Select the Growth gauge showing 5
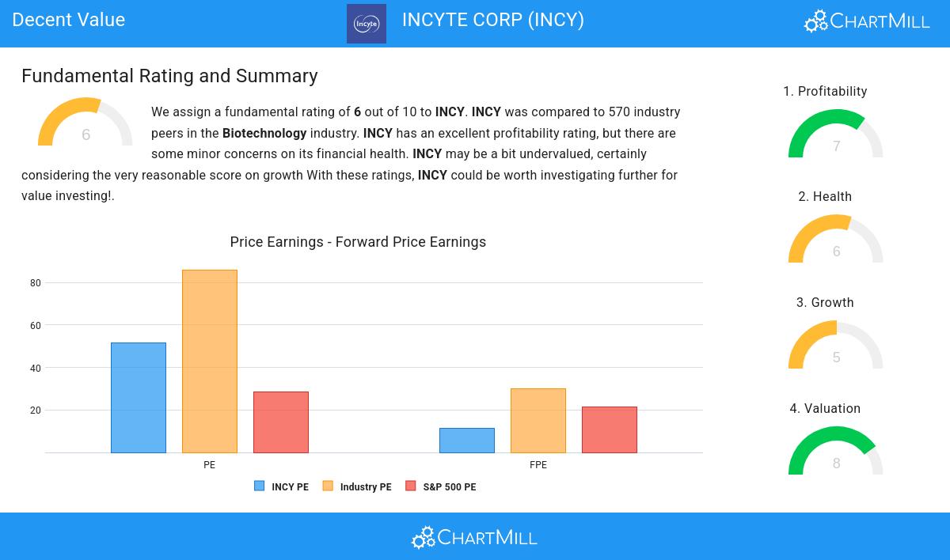 click(x=836, y=347)
